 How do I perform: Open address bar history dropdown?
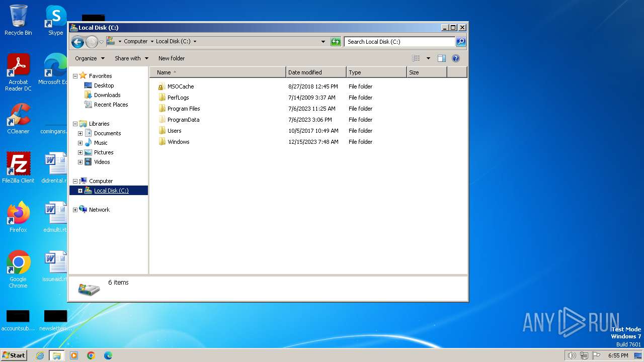pos(323,42)
